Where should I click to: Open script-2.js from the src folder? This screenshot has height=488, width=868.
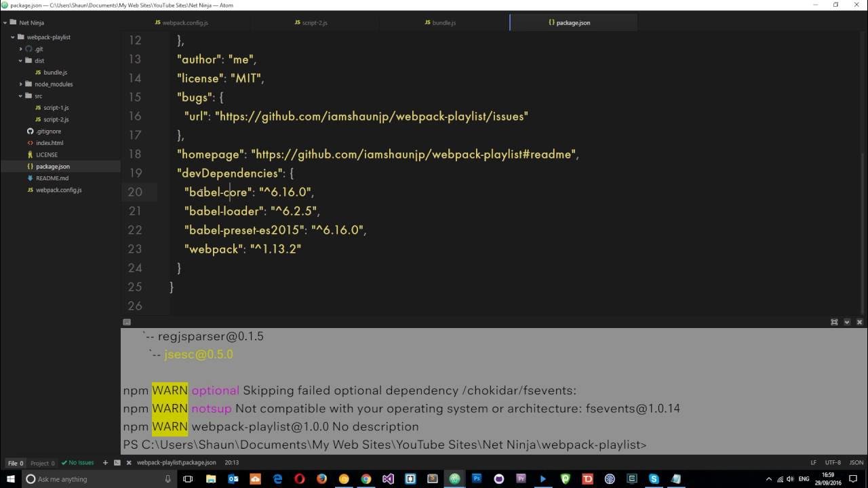coord(56,119)
